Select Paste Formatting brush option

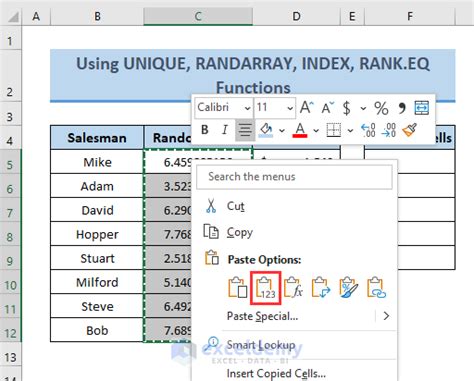click(x=349, y=287)
